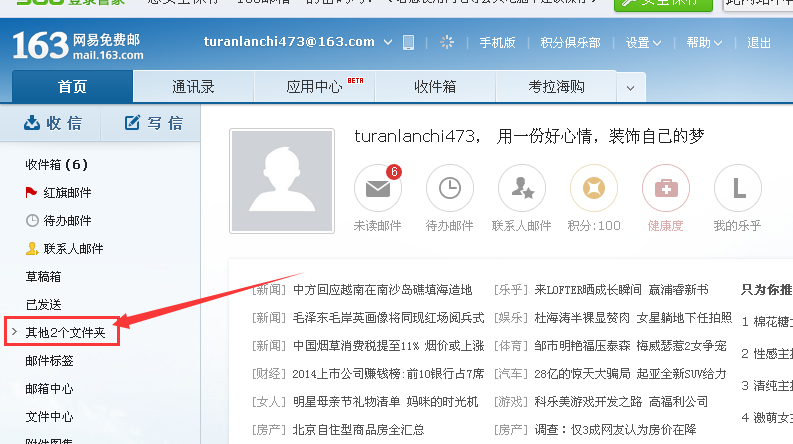Open the 草稿箱 folder

(x=43, y=277)
